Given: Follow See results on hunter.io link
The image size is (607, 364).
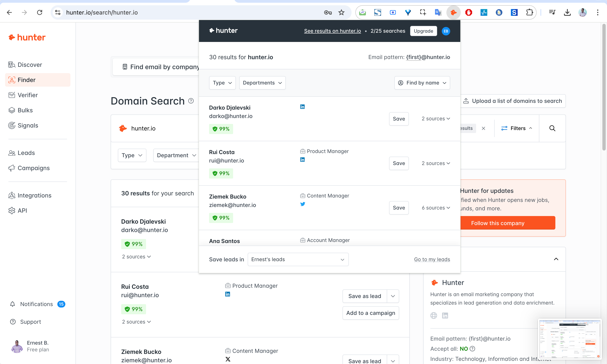Looking at the screenshot, I should tap(332, 31).
